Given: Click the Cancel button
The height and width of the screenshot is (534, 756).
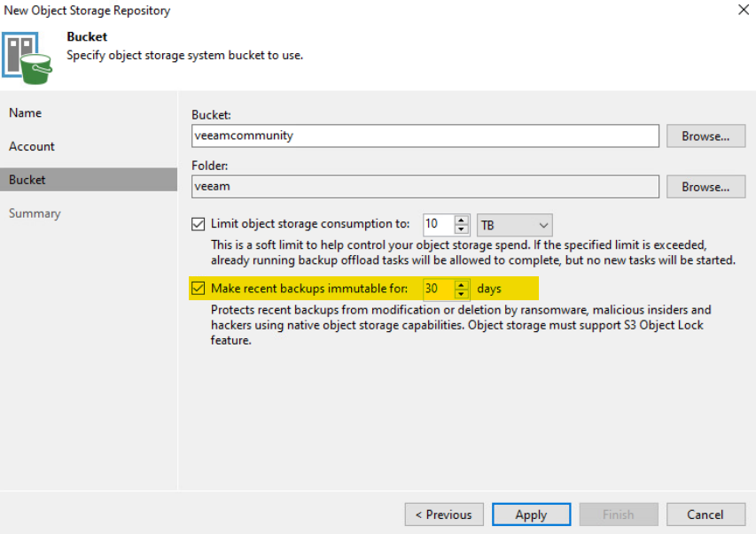Looking at the screenshot, I should [x=705, y=515].
